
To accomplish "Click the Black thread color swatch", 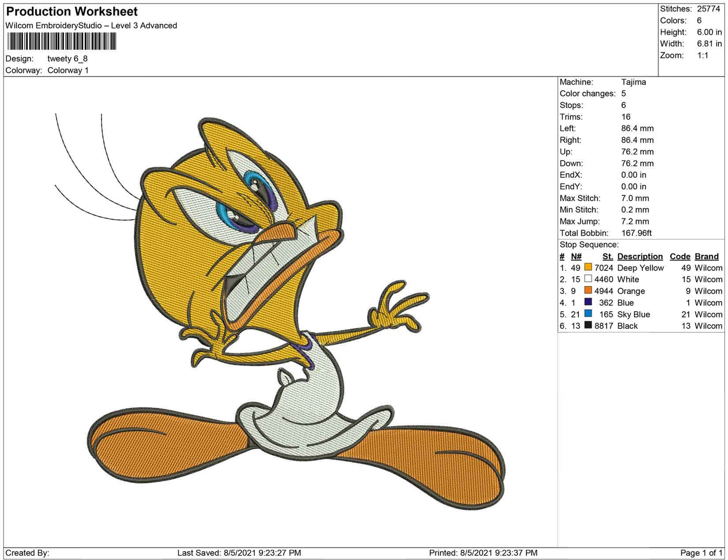I will point(588,325).
